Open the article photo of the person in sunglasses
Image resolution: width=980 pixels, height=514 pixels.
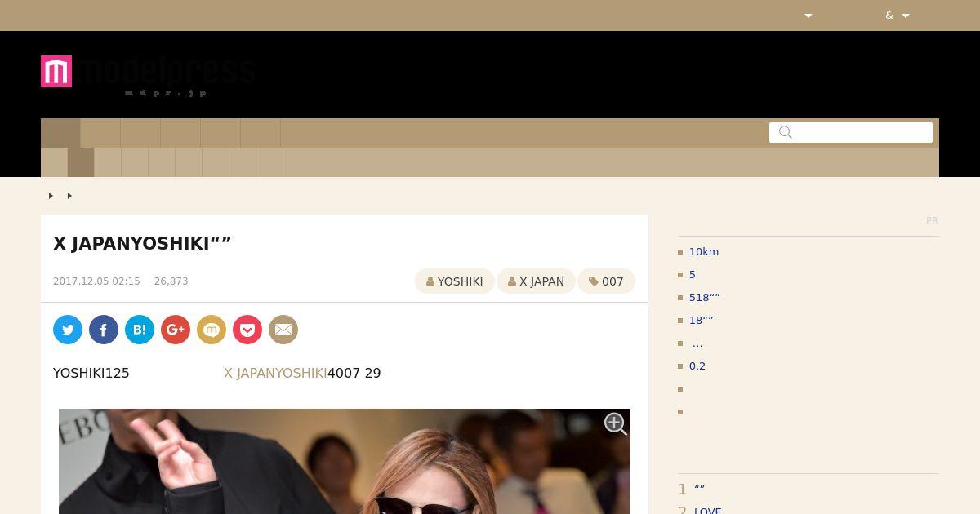tap(345, 461)
